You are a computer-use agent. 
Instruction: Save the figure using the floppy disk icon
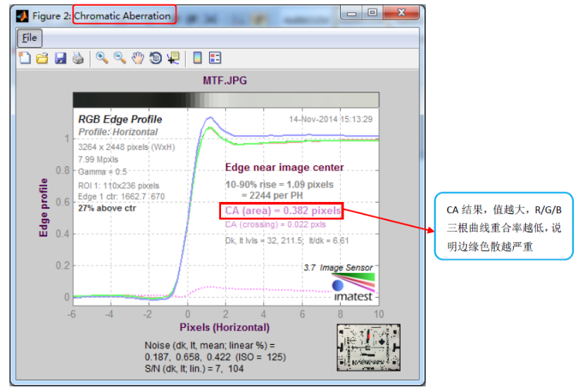60,58
